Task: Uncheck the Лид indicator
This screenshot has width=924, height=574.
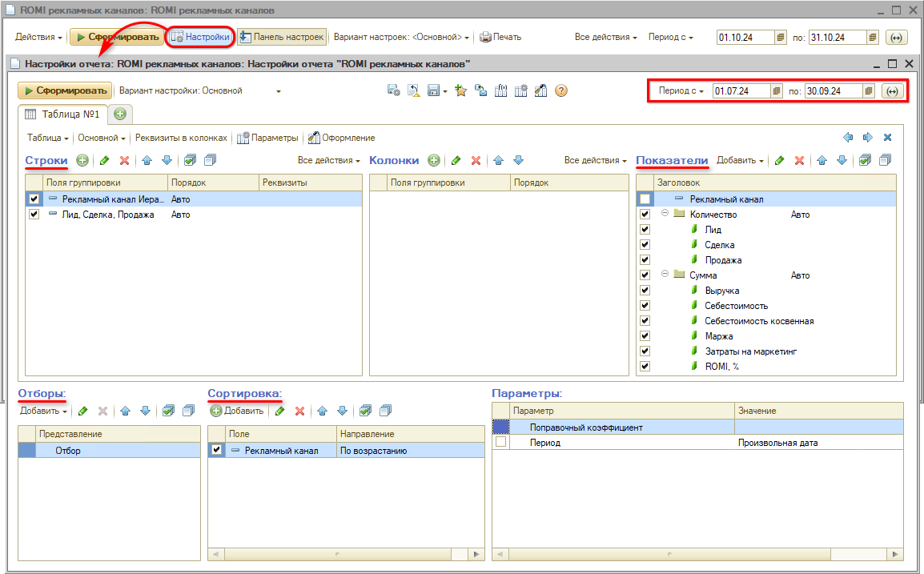Action: [x=645, y=230]
